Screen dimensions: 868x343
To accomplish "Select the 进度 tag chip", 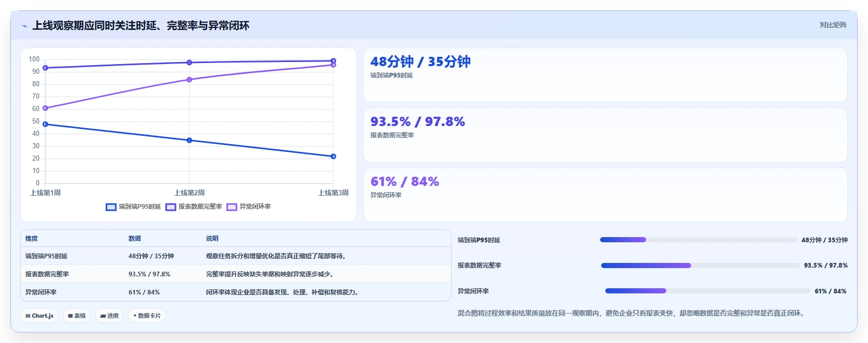I will tap(109, 316).
